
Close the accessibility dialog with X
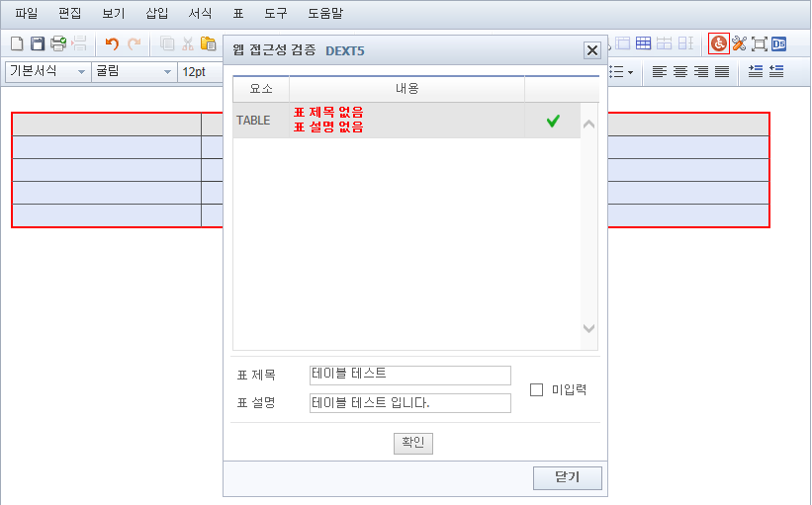pos(592,50)
